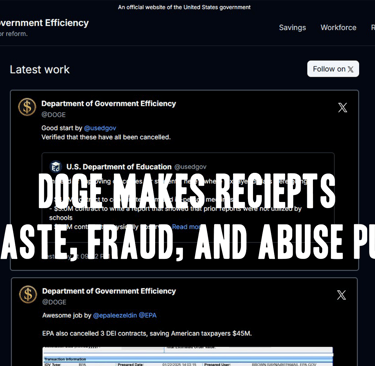Open the @epaleezeldin mention link
This screenshot has height=366, width=375.
[x=115, y=315]
